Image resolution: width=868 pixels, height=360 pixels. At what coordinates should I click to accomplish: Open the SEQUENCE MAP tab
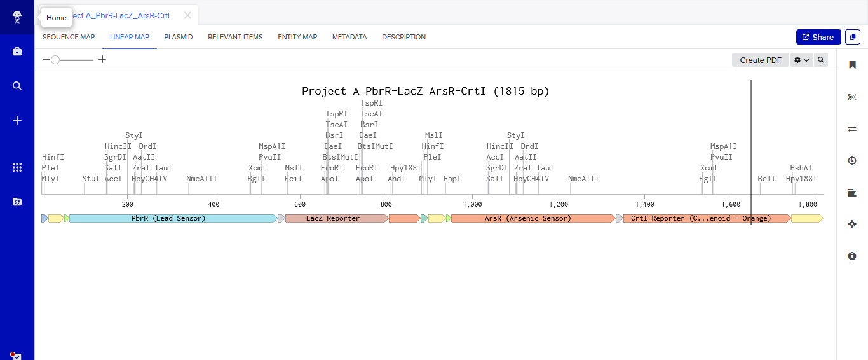[69, 37]
